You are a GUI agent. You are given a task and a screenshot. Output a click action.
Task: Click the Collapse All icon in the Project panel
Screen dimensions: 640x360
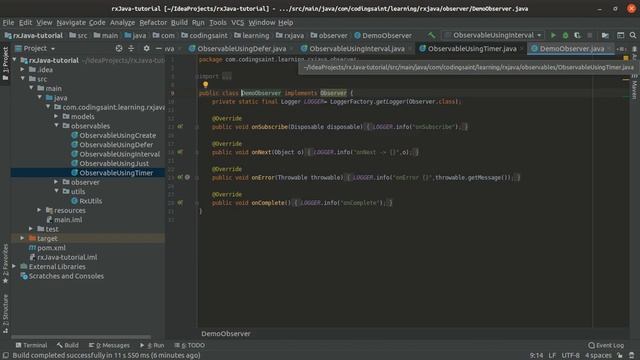(131, 48)
